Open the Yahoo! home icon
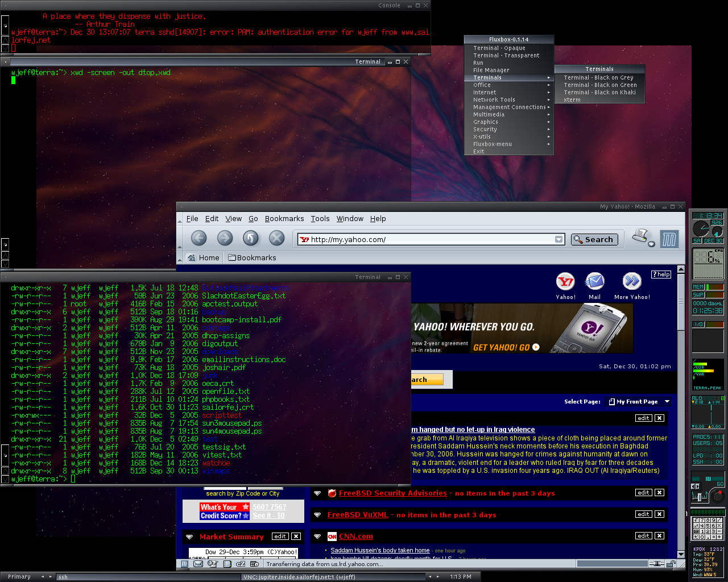This screenshot has height=582, width=728. (x=565, y=281)
